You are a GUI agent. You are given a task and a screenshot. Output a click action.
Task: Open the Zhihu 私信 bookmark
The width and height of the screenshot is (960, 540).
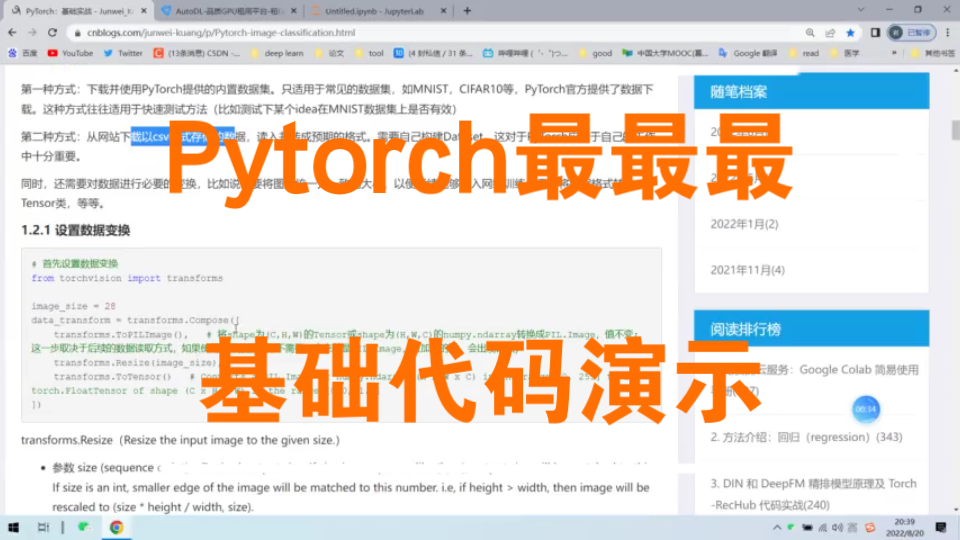[x=433, y=53]
